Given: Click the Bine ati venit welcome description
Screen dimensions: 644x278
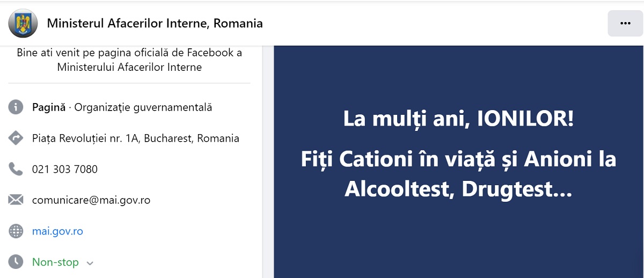Looking at the screenshot, I should pos(129,60).
